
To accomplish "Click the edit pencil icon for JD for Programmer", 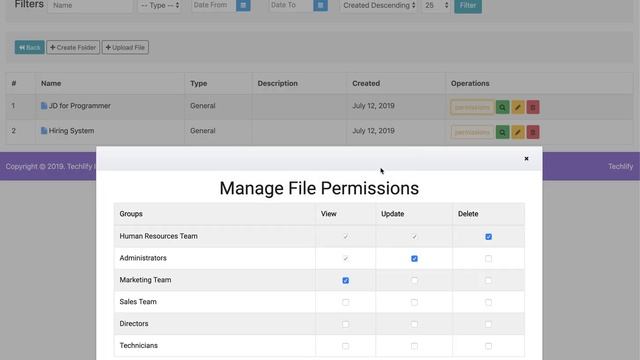I will click(x=518, y=107).
